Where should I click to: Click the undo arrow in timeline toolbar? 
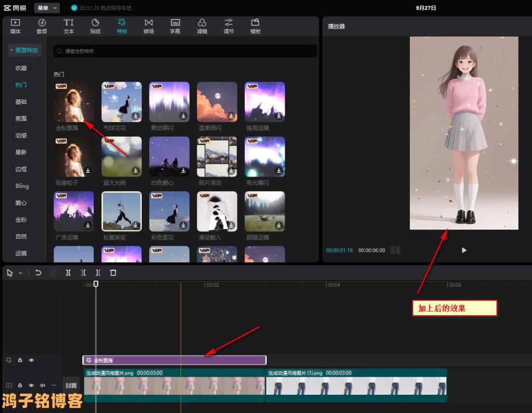pyautogui.click(x=38, y=273)
